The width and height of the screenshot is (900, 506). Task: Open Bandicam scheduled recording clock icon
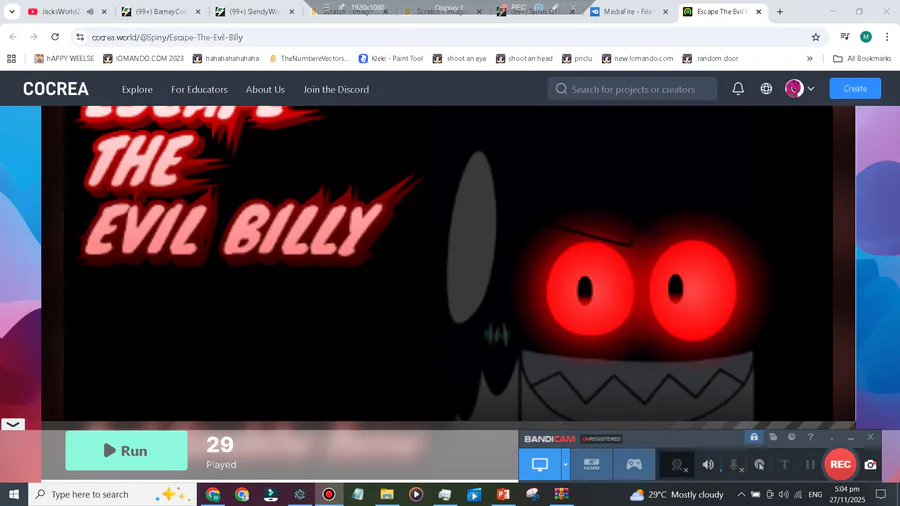(x=792, y=437)
